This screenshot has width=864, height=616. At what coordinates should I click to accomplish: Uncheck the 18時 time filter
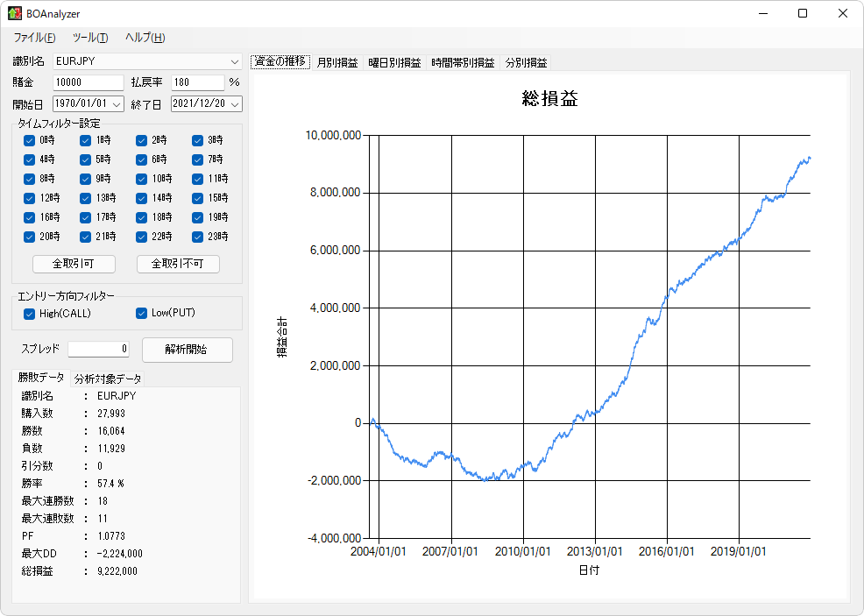click(142, 217)
